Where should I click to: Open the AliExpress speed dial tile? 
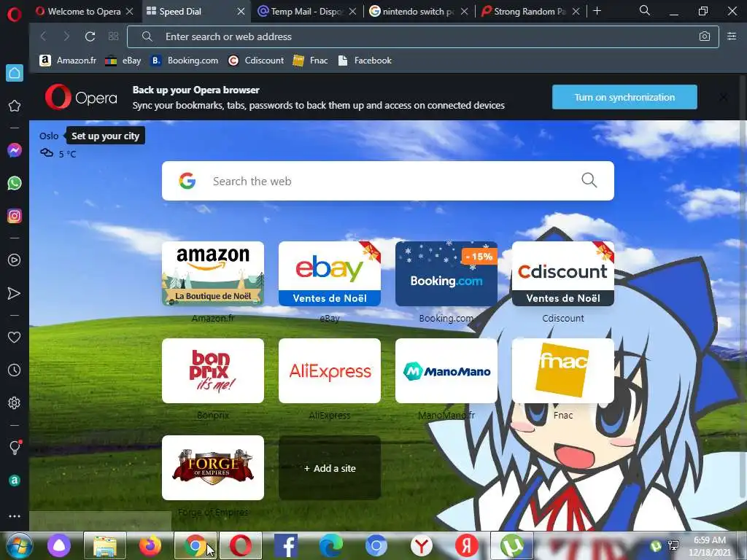tap(330, 371)
